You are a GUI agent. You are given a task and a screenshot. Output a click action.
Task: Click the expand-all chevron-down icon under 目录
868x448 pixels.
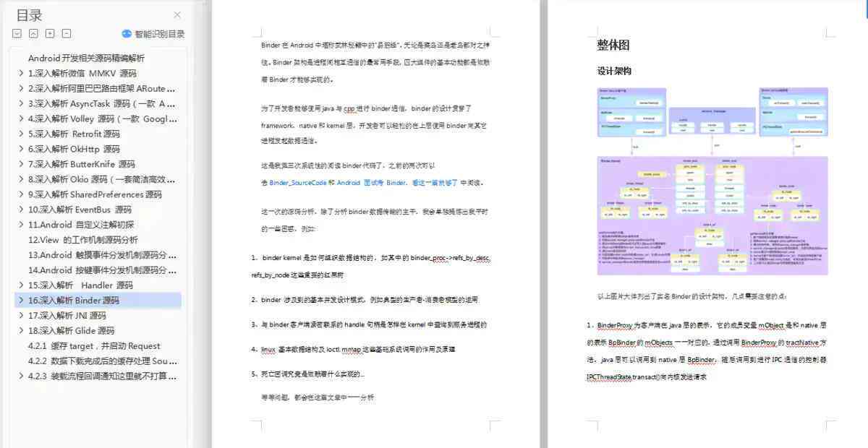click(17, 33)
